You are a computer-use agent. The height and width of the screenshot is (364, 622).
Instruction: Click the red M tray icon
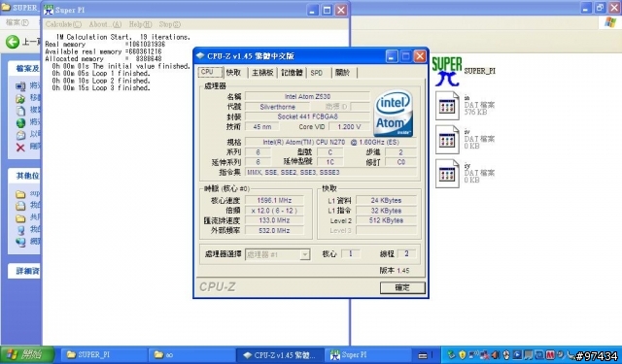[x=550, y=355]
